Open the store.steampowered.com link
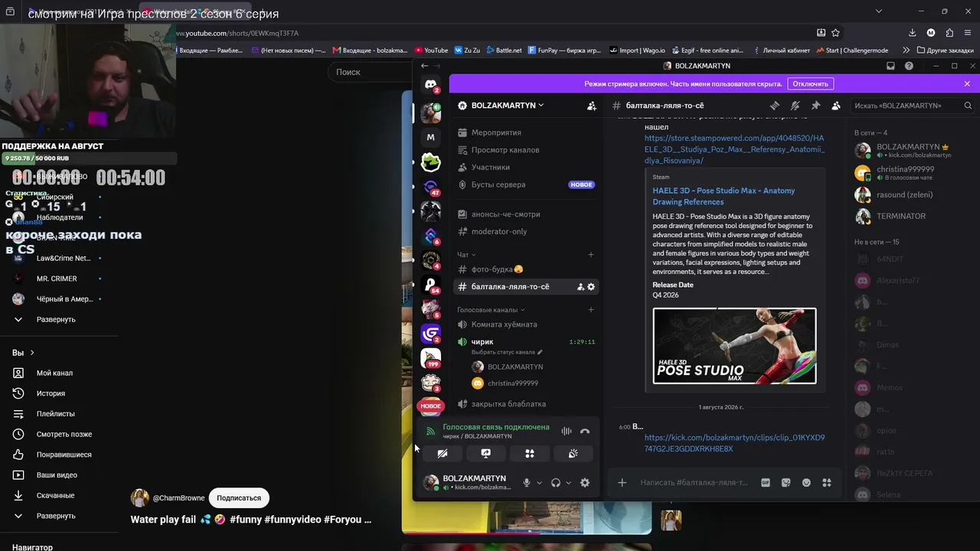Viewport: 980px width, 551px height. click(734, 149)
